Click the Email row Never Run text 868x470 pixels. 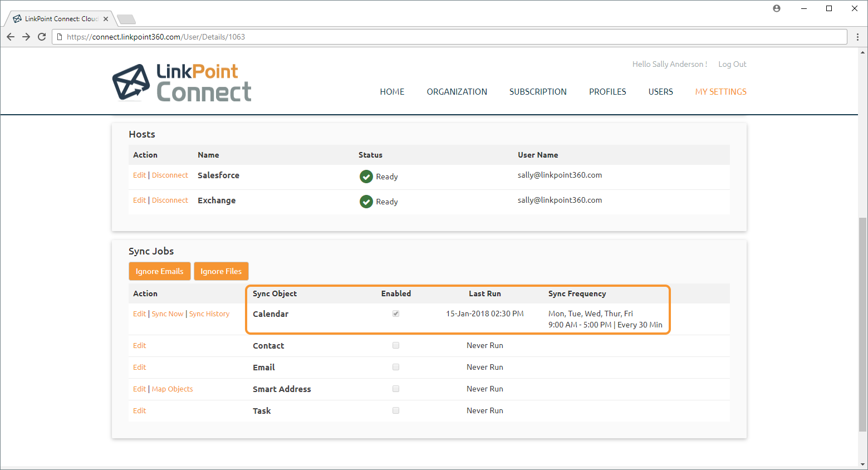[485, 367]
